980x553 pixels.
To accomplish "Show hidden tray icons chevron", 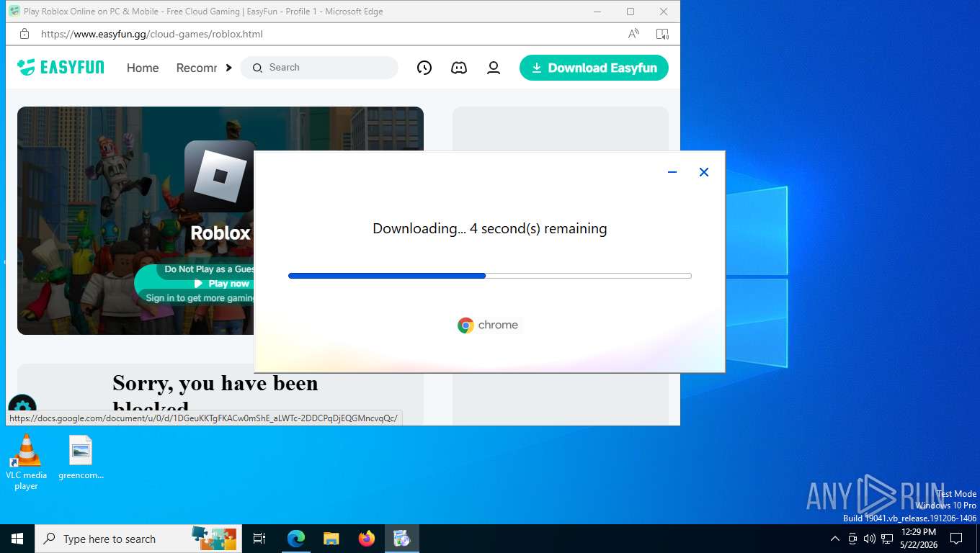I will 835,539.
